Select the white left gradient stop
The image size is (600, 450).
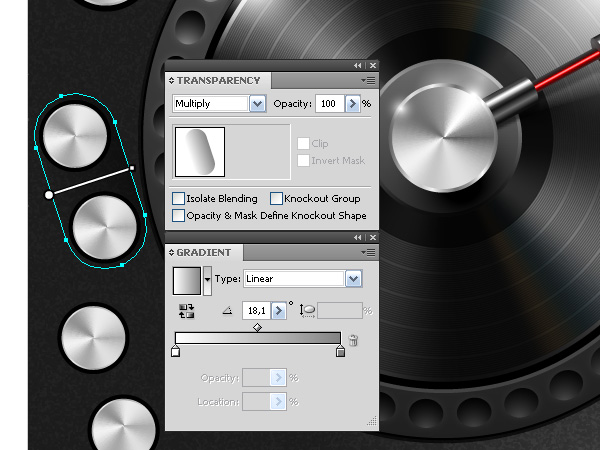pos(175,351)
